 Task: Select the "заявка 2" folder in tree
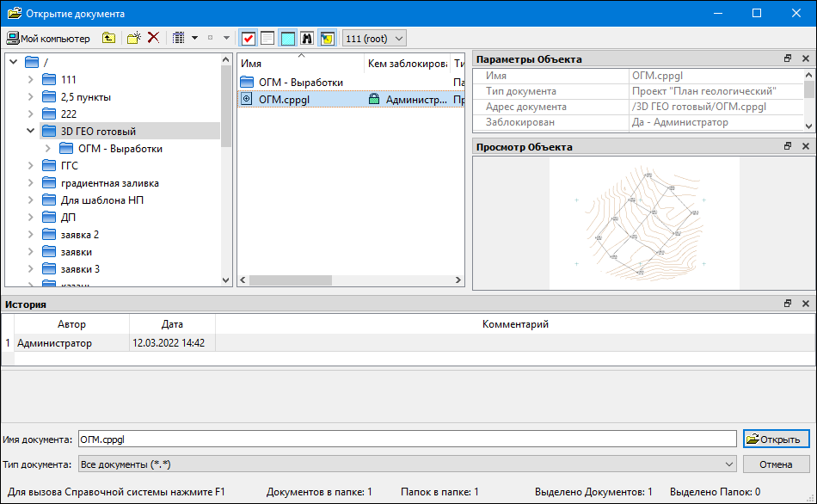tap(80, 235)
